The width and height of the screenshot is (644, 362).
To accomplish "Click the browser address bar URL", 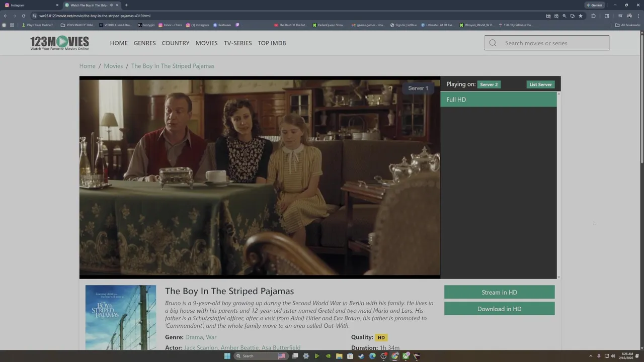I will click(95, 16).
